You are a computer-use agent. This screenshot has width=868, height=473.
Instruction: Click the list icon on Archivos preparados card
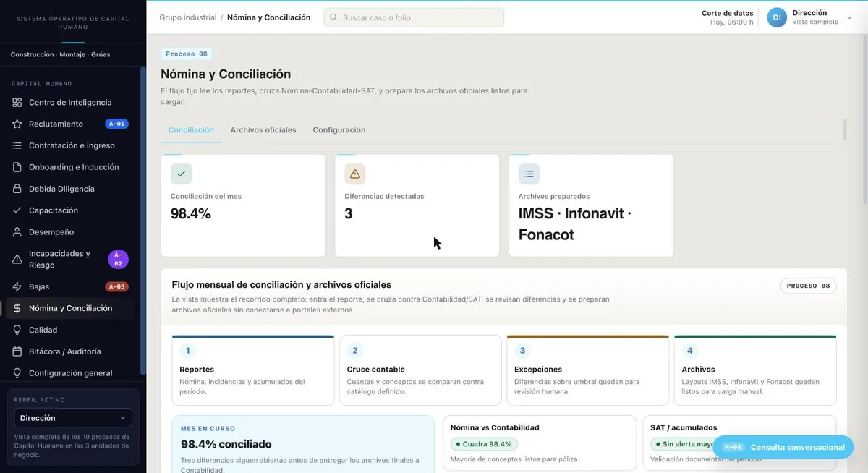(529, 174)
